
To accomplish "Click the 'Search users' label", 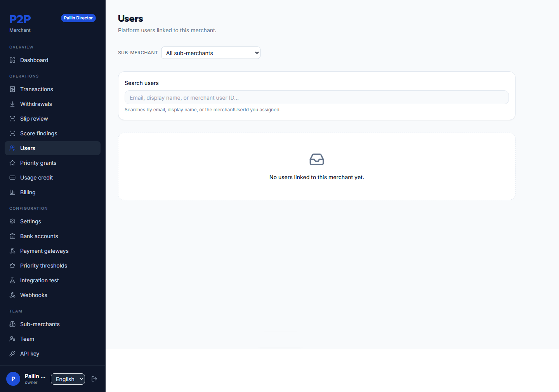I will 142,83.
